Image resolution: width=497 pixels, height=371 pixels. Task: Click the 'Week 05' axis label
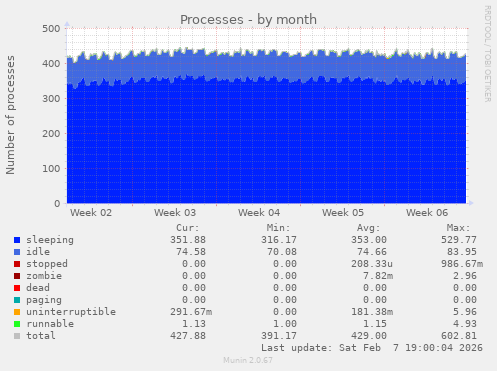pyautogui.click(x=343, y=213)
